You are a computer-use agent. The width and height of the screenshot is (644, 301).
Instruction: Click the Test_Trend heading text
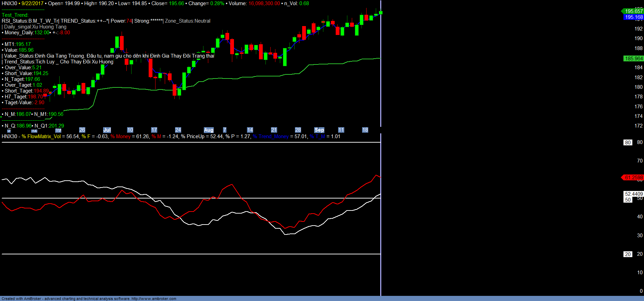tap(15, 15)
